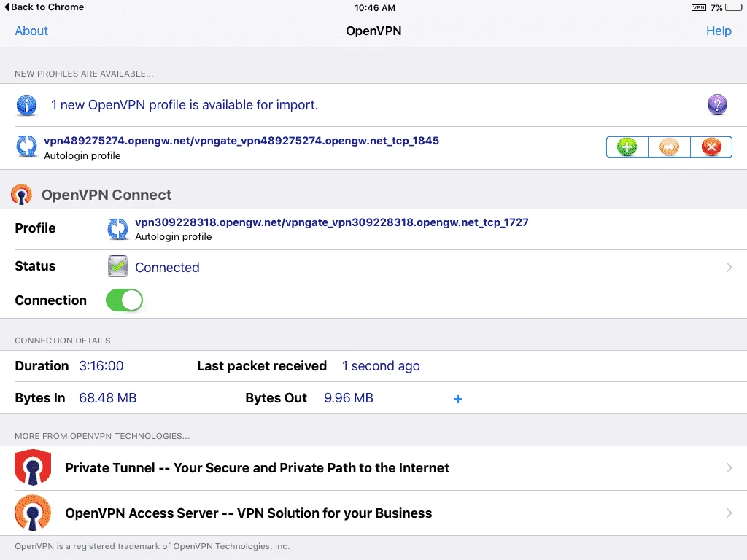Image resolution: width=747 pixels, height=560 pixels.
Task: Tap the Connected status checkmark icon
Action: pos(117,266)
